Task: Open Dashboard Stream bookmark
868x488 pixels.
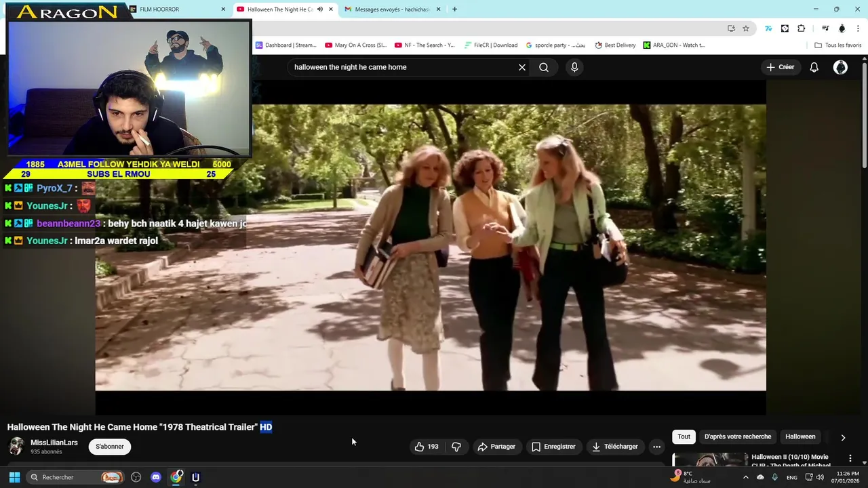Action: [286, 45]
